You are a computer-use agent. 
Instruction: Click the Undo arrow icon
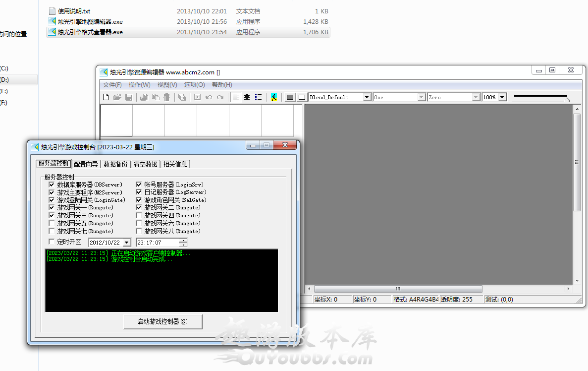[209, 97]
